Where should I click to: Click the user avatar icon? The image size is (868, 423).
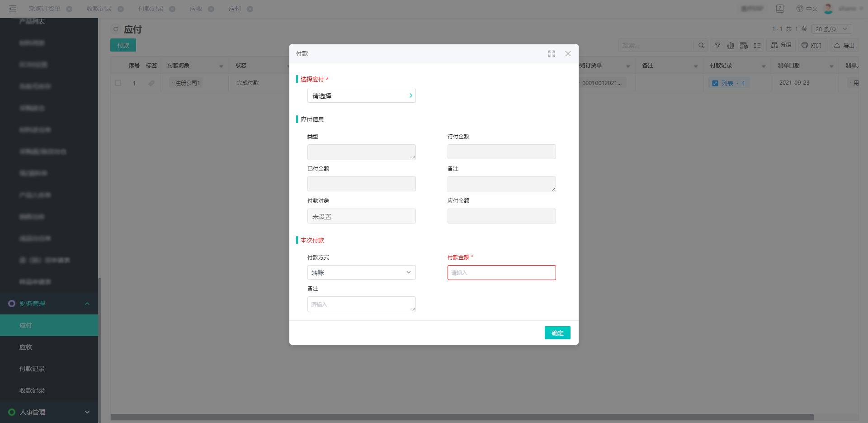(829, 9)
